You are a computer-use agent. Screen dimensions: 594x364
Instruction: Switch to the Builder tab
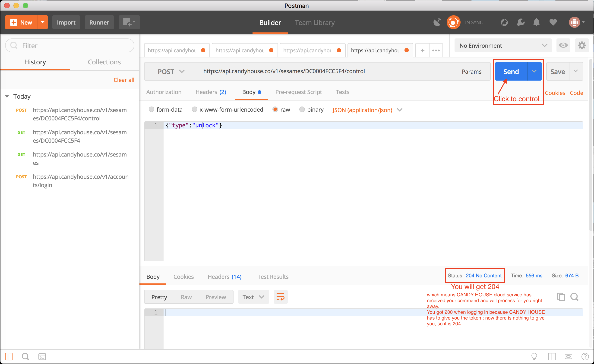click(x=270, y=22)
